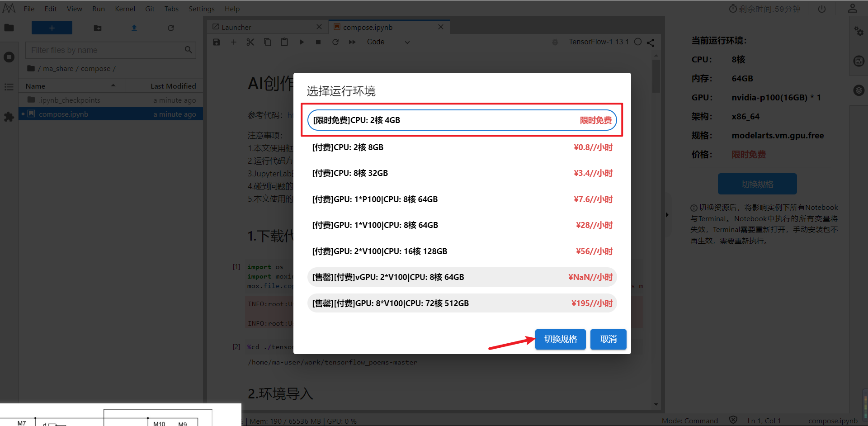The width and height of the screenshot is (868, 426).
Task: Open the Settings menu
Action: tap(202, 9)
